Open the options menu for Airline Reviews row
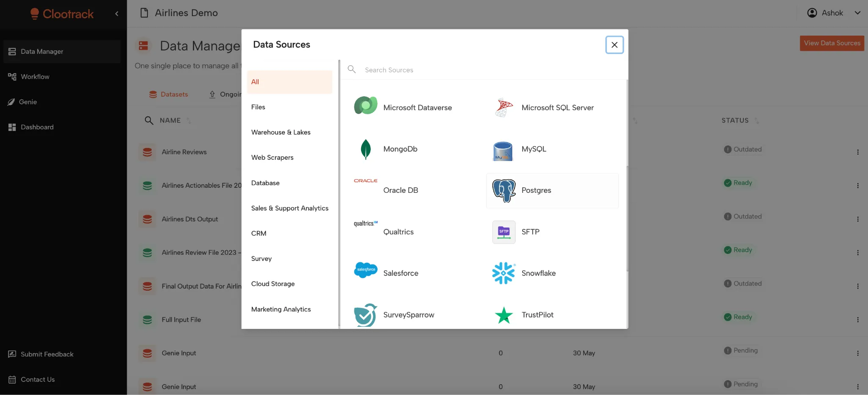The height and width of the screenshot is (395, 868). [x=858, y=152]
